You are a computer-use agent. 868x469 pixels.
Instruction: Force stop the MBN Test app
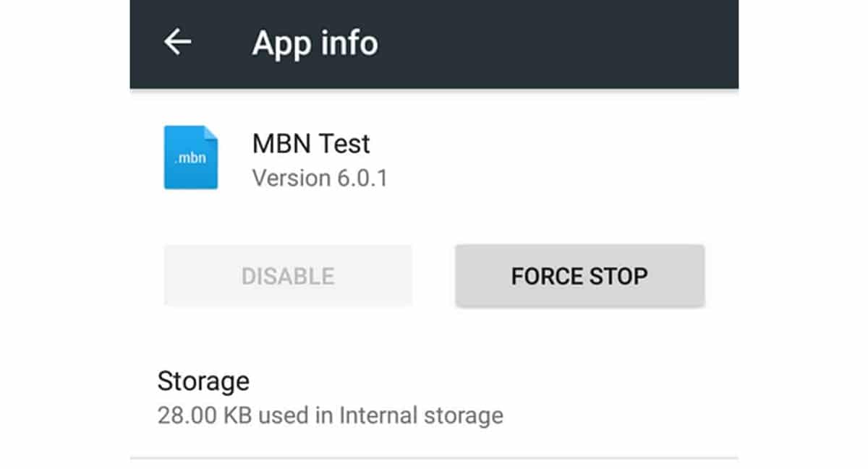coord(579,276)
